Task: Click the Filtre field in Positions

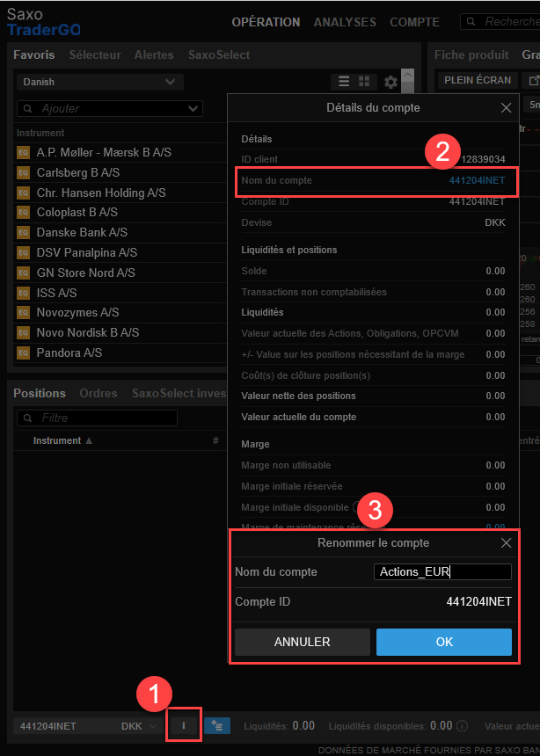Action: pyautogui.click(x=97, y=418)
